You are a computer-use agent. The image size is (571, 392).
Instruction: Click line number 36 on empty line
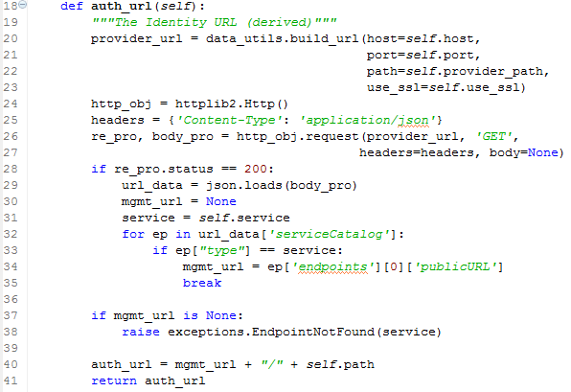11,299
